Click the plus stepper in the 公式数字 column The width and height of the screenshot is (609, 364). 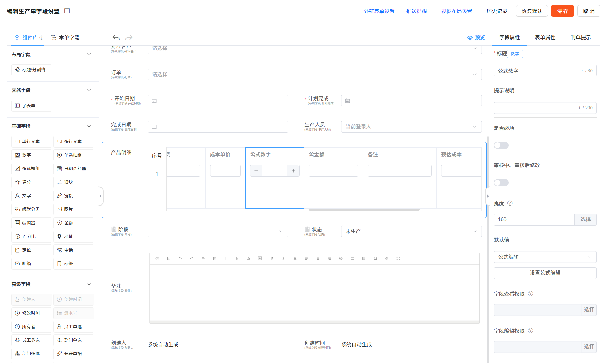pyautogui.click(x=293, y=171)
